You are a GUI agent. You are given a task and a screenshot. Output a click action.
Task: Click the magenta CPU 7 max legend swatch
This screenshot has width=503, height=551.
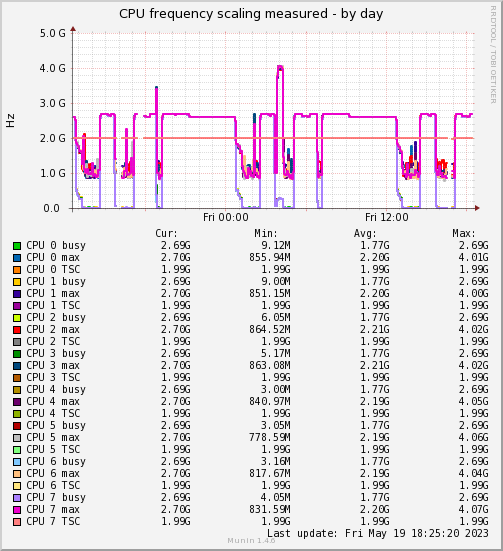pyautogui.click(x=17, y=510)
